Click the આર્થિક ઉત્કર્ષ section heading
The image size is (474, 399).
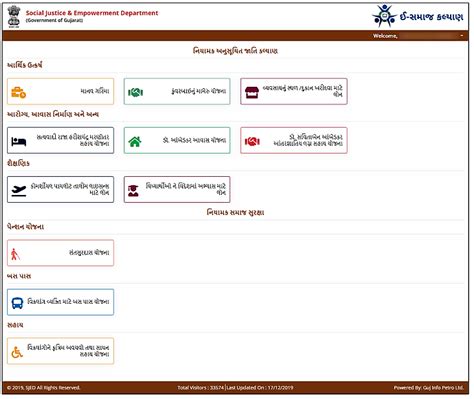(x=25, y=65)
